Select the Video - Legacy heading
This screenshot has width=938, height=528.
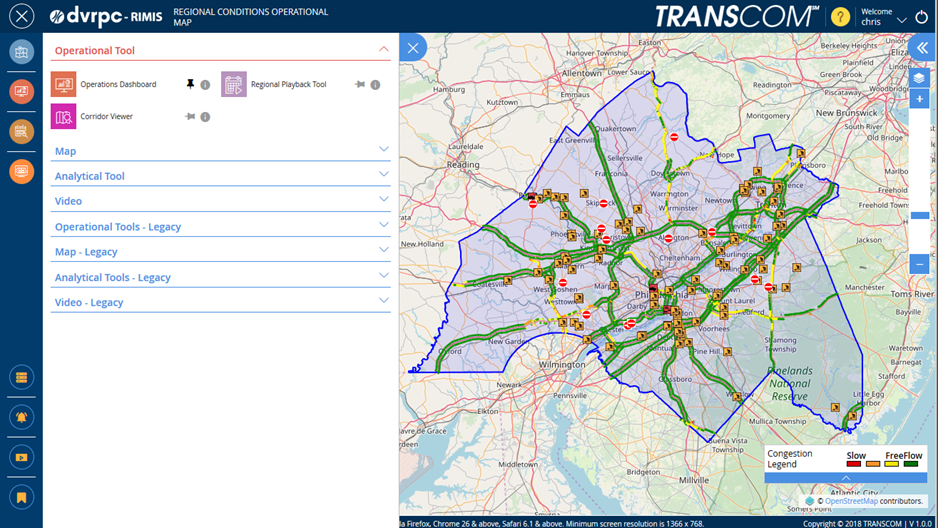tap(89, 303)
